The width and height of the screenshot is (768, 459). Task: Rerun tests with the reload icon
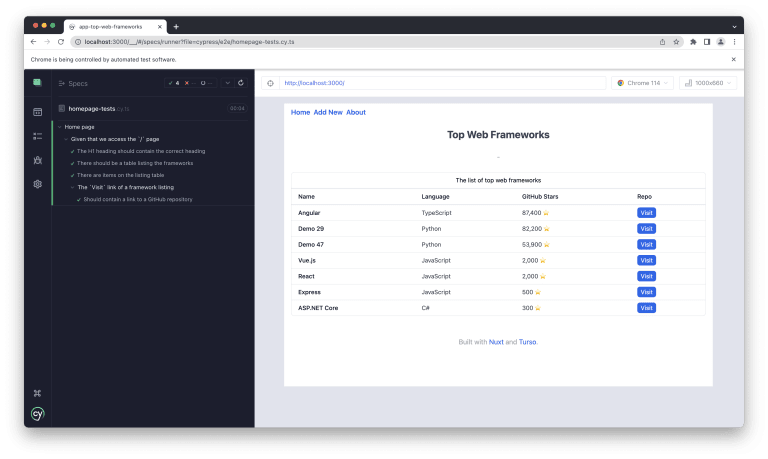[240, 83]
